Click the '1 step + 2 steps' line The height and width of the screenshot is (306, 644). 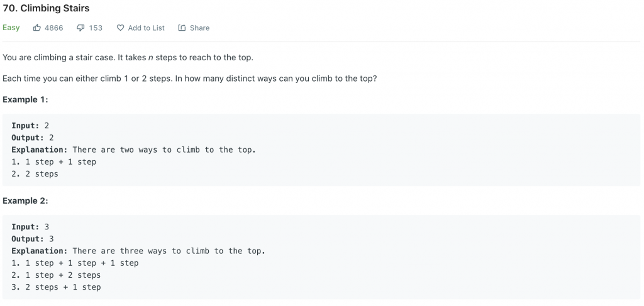pyautogui.click(x=56, y=275)
